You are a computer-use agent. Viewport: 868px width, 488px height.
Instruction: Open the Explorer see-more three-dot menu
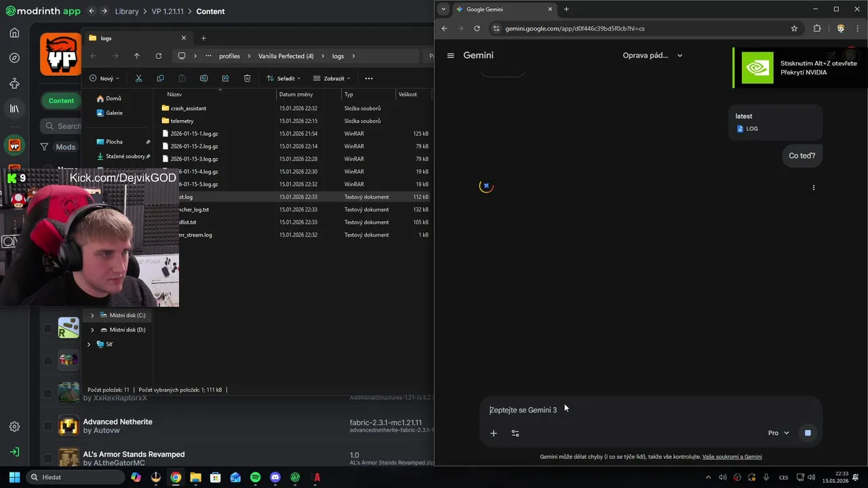(x=369, y=78)
